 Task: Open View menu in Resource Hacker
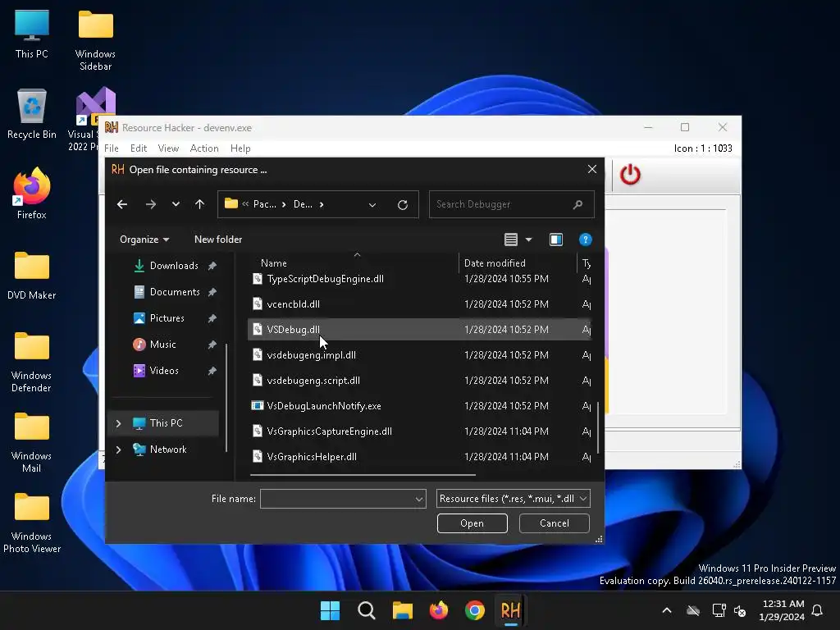168,148
